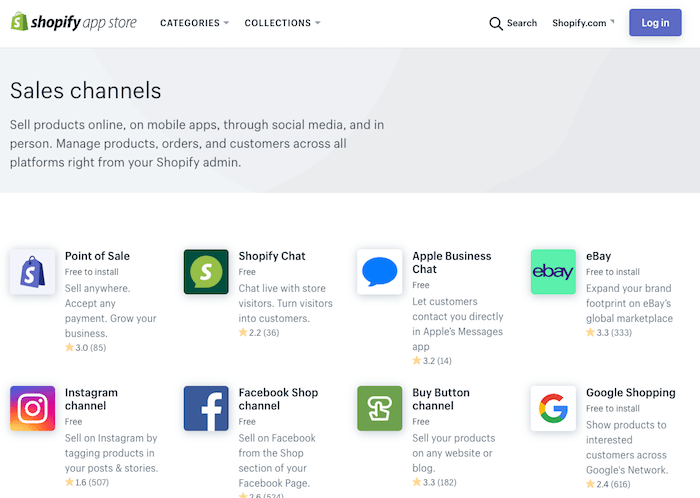Click 'Chat live with store visitors' description
Image resolution: width=700 pixels, height=498 pixels.
(286, 303)
